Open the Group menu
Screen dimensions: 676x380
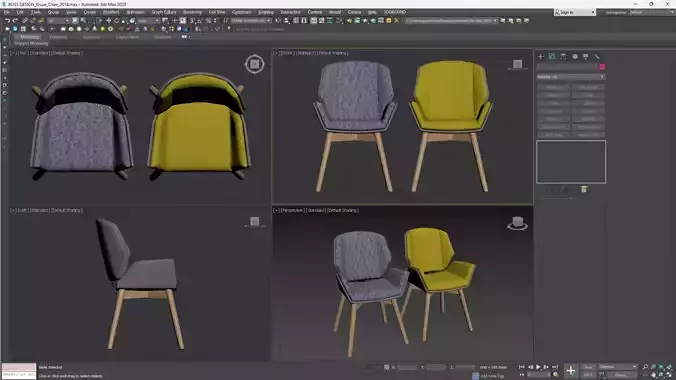(53, 12)
